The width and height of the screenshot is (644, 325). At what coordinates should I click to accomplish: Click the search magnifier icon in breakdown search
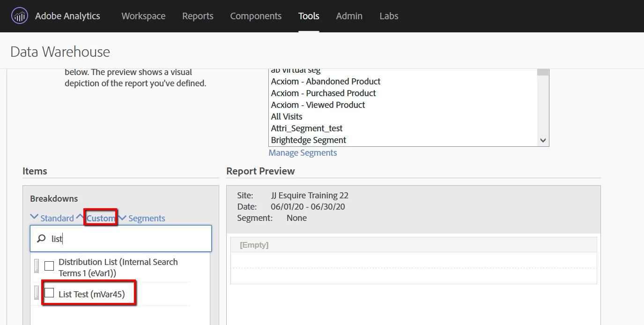point(41,239)
